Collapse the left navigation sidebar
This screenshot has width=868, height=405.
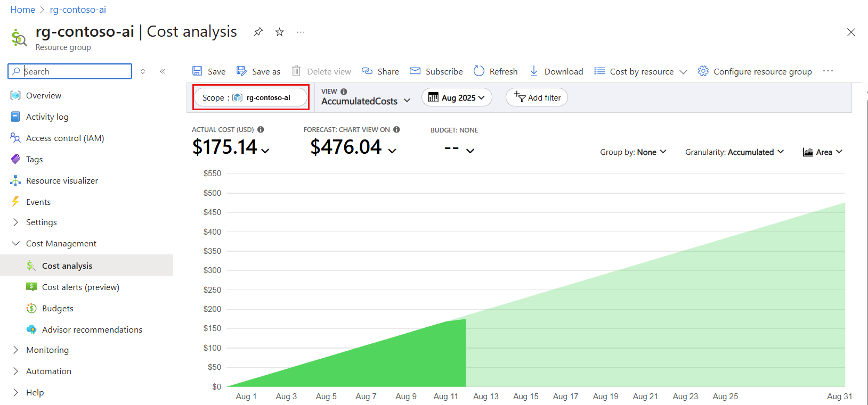tap(163, 71)
